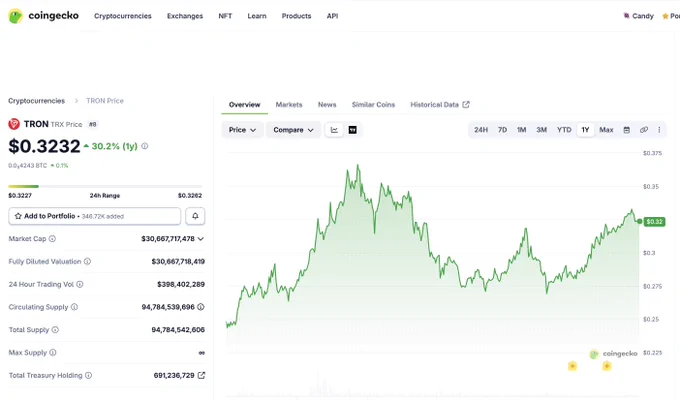Click the 94,784,542,606 total supply value
Viewport: 680px width, 401px height.
(x=178, y=330)
